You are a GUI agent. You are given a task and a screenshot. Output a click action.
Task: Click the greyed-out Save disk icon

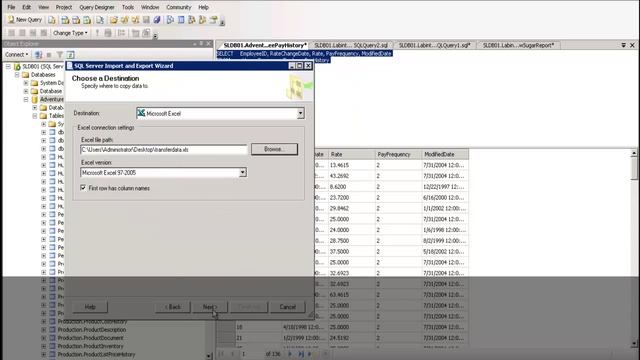tap(146, 20)
